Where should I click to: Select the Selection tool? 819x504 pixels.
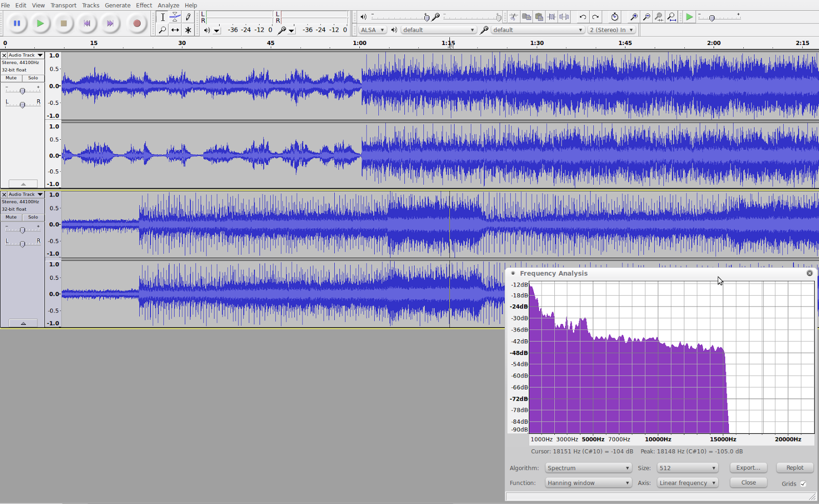[x=163, y=17]
